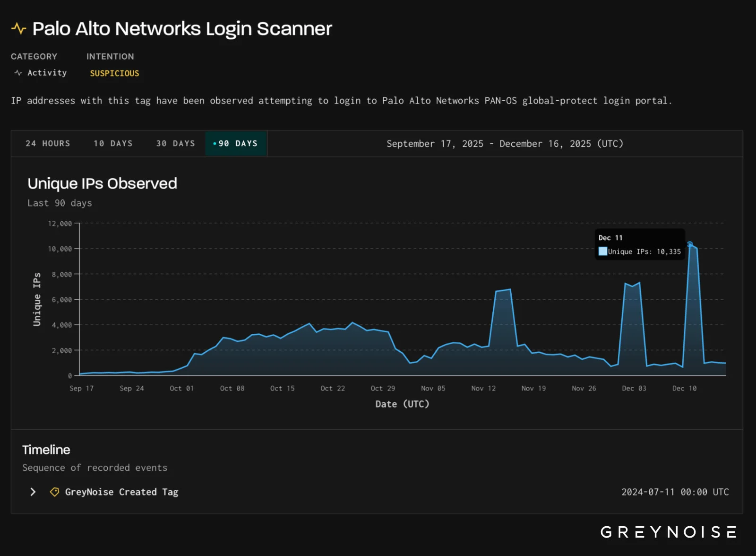Click the Dec 11 tooltip box

tap(640, 244)
